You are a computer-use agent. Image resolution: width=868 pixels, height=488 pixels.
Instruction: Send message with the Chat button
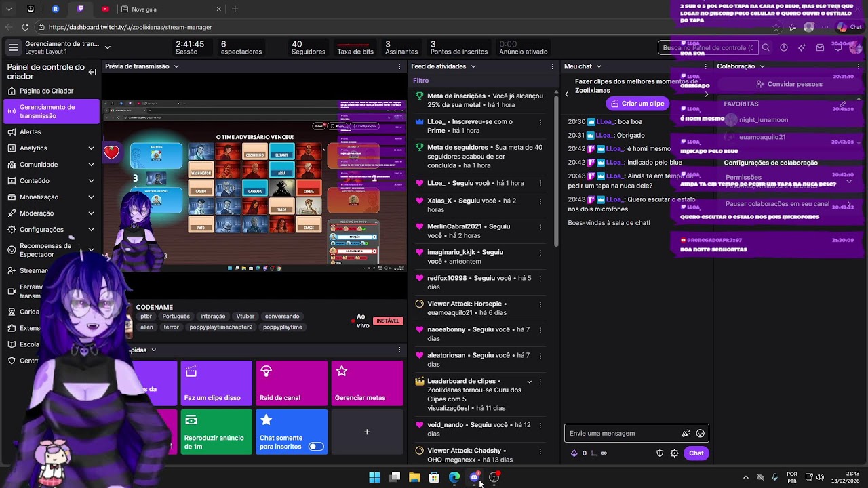coord(696,453)
